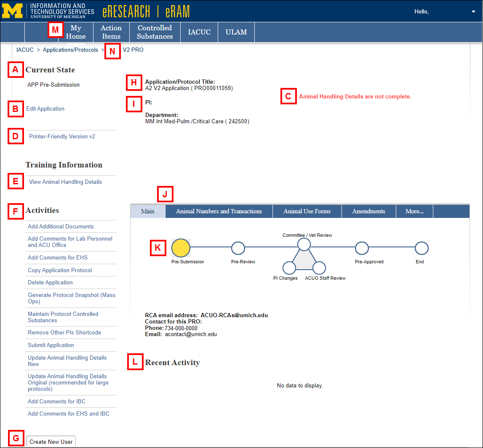Click the ACUO Staff Review workflow node
The width and height of the screenshot is (483, 448).
[319, 268]
